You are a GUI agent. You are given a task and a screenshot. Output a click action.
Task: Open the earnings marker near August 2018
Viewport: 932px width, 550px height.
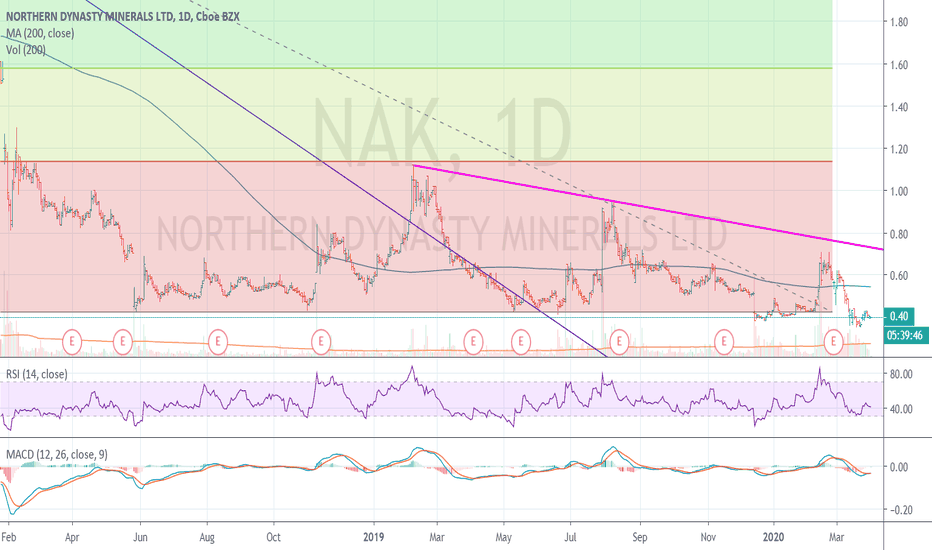(x=218, y=341)
